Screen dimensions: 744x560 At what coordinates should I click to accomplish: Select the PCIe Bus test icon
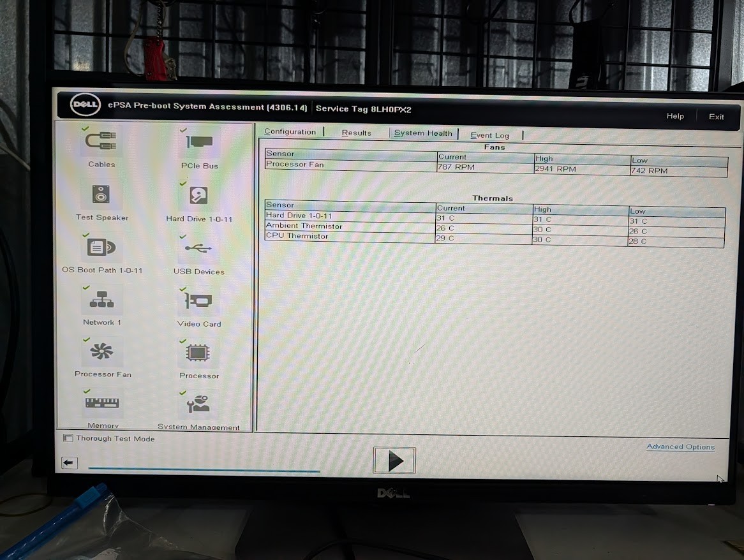coord(199,142)
